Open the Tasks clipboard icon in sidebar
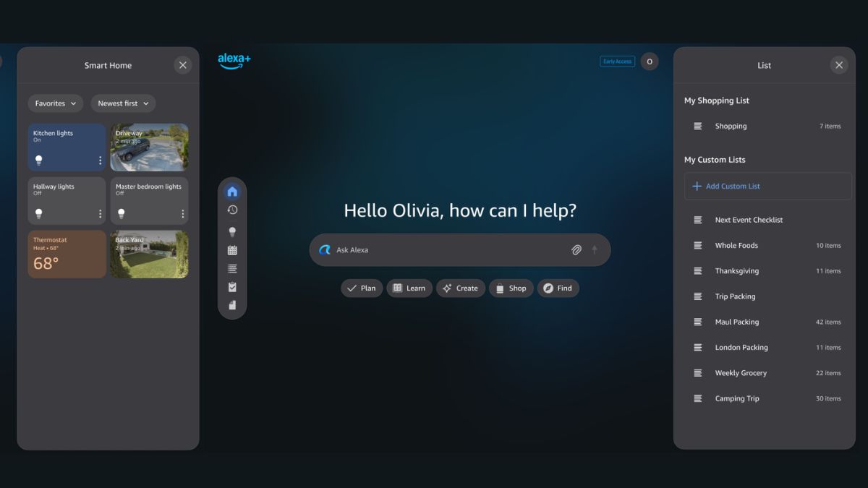This screenshot has width=868, height=488. 232,287
